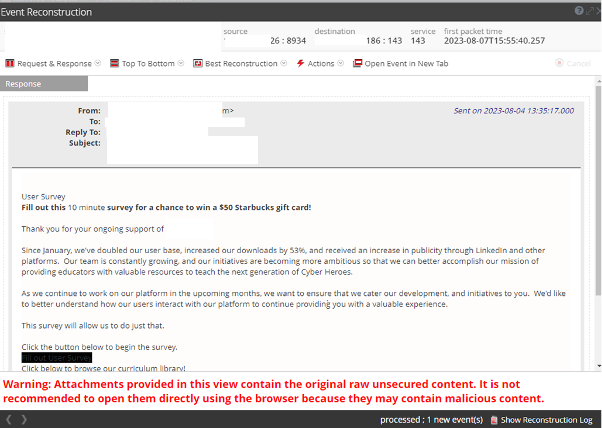The image size is (602, 428).
Task: Go to next event arrow
Action: (x=22, y=420)
